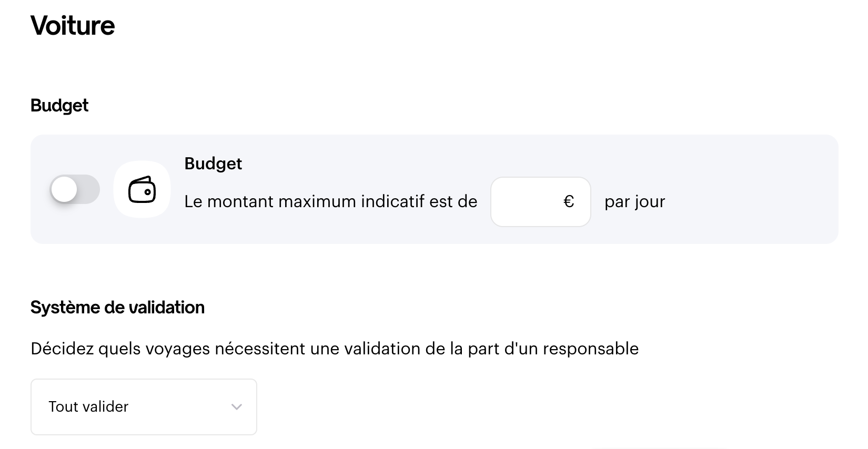Click "Le montant maximum indicatif est de" text
Viewport: 868px width, 449px height.
pyautogui.click(x=331, y=201)
